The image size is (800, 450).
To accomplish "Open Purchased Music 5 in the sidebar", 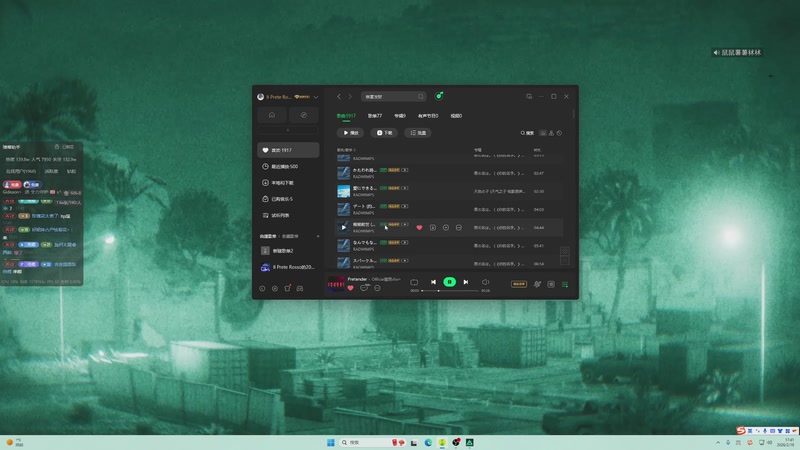I will pyautogui.click(x=288, y=199).
